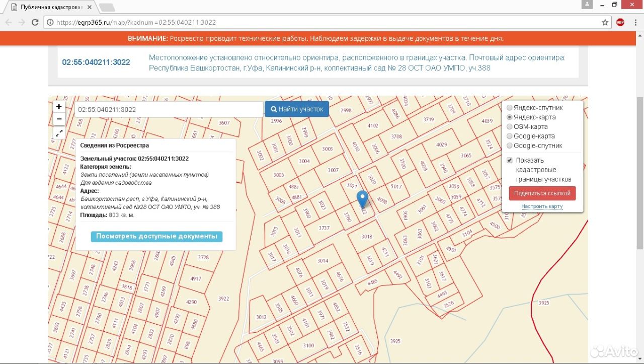Go back to previous page
The image size is (644, 364).
[8, 22]
